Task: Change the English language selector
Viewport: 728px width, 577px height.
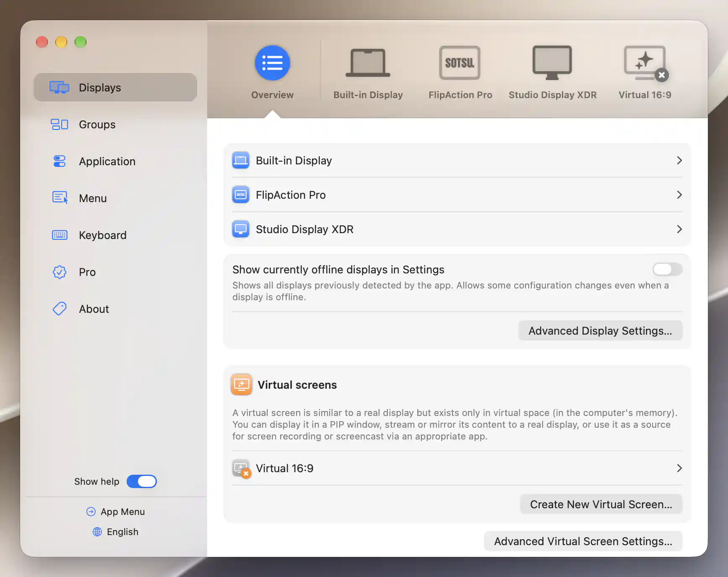Action: point(115,532)
